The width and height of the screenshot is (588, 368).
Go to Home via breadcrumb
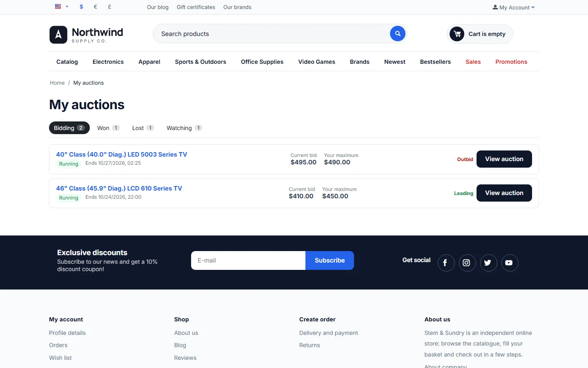tap(57, 83)
